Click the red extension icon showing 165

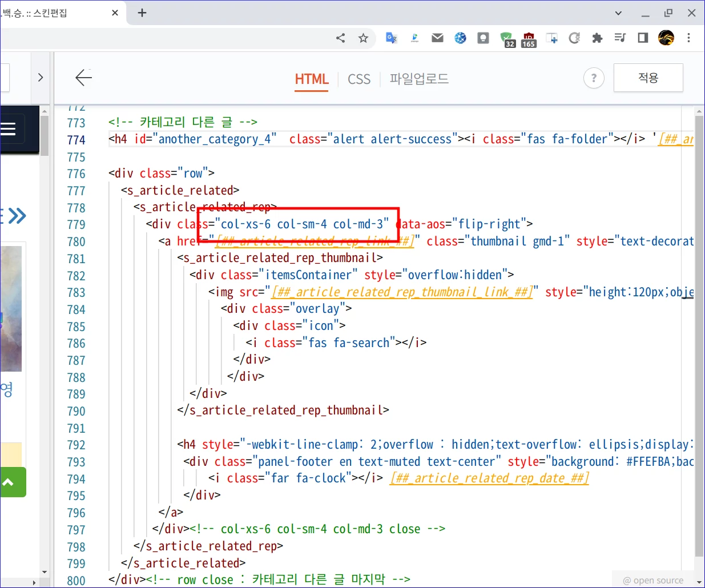pyautogui.click(x=529, y=39)
